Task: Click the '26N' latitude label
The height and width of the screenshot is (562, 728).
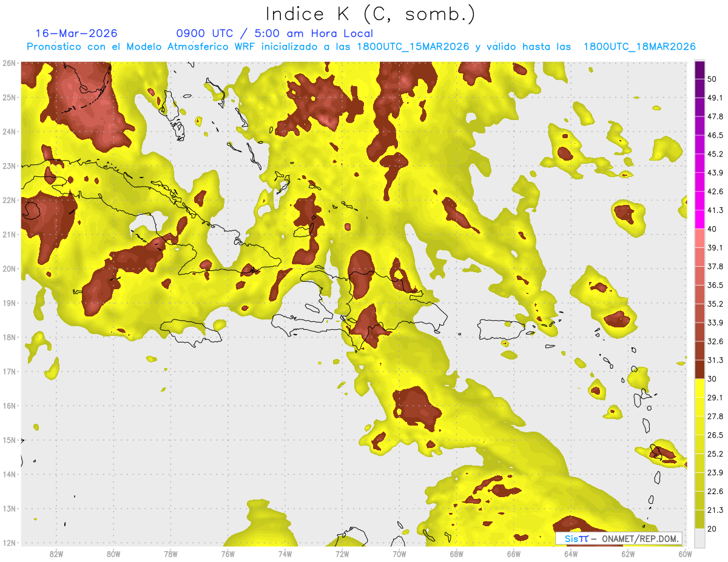Action: 9,63
